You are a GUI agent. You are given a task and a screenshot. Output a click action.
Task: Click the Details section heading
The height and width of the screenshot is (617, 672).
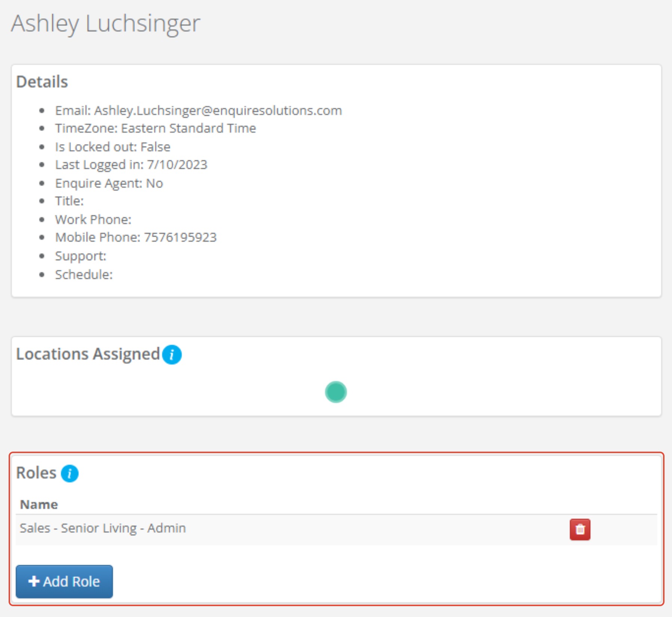point(42,82)
